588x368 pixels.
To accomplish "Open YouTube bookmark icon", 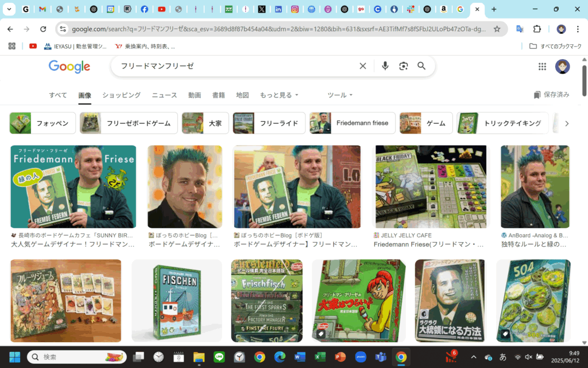I will [x=33, y=46].
